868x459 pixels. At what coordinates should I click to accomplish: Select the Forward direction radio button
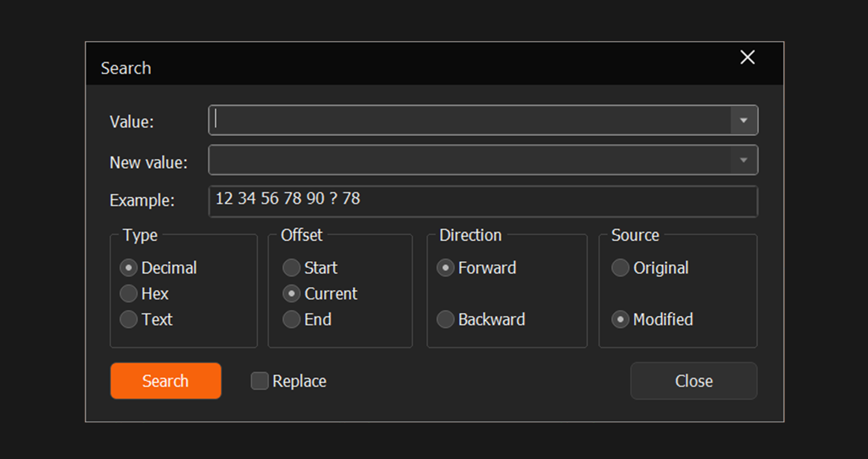pos(445,268)
